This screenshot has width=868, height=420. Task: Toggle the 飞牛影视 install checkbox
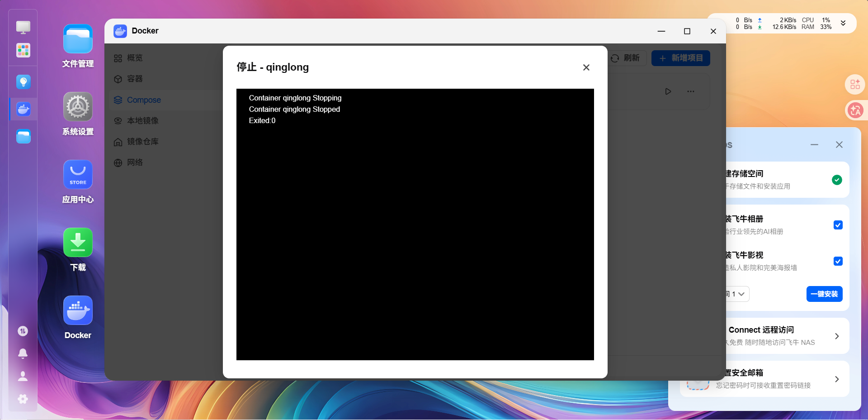click(x=838, y=261)
